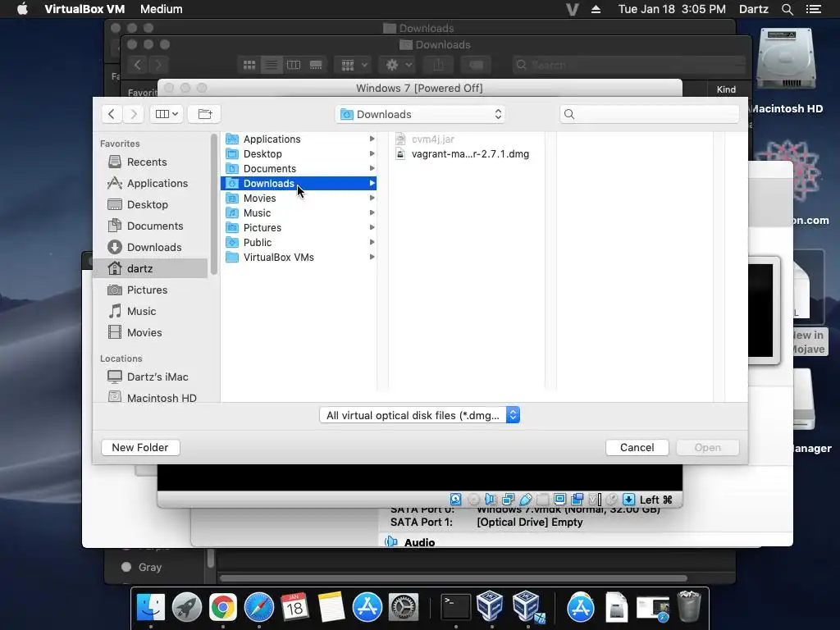
Task: Click the network status icon in VM window
Action: (x=508, y=500)
